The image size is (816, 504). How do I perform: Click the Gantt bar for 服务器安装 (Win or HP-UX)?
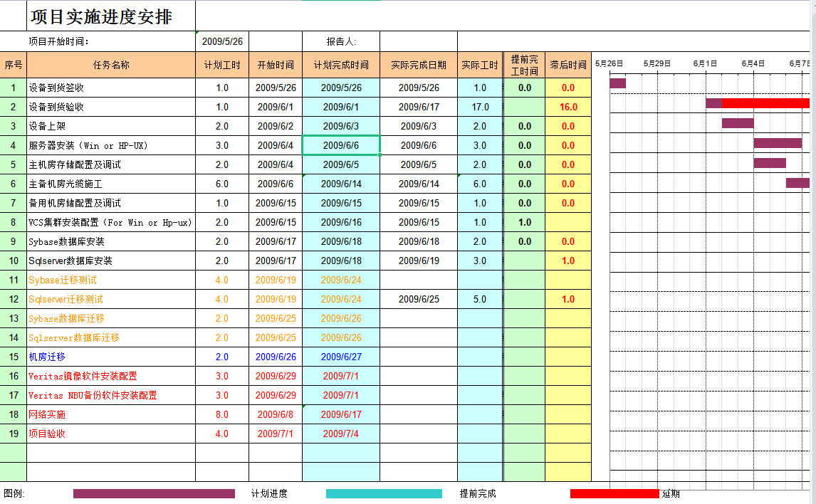[778, 143]
